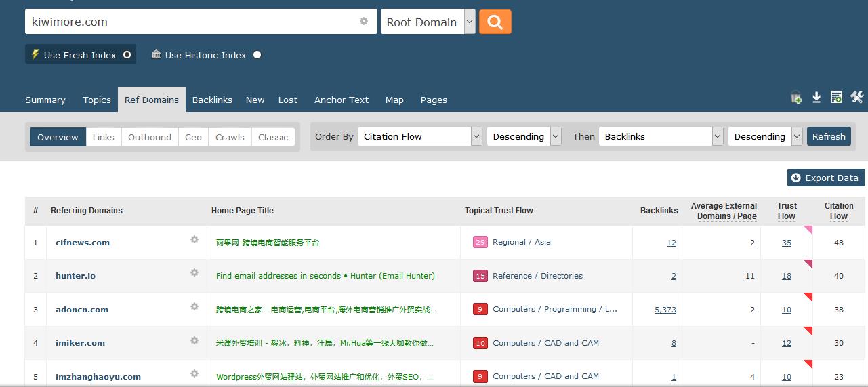
Task: Click the red 10 Topical Trust Flow badge
Action: click(x=480, y=343)
